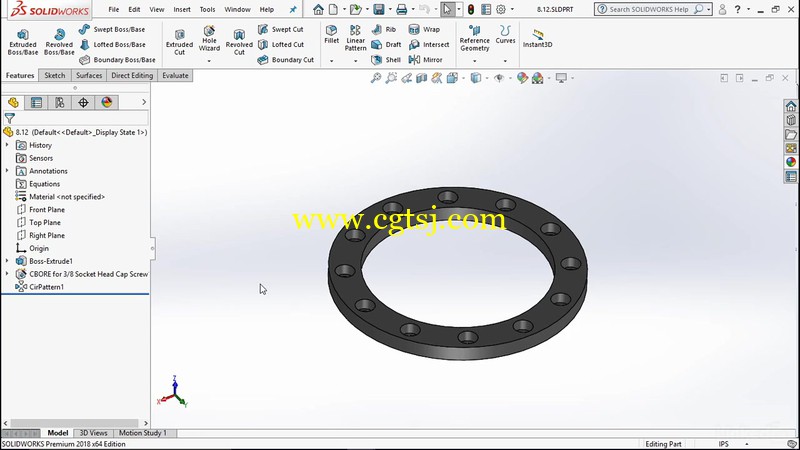The height and width of the screenshot is (450, 800).
Task: Expand the Annotations tree node
Action: point(7,171)
